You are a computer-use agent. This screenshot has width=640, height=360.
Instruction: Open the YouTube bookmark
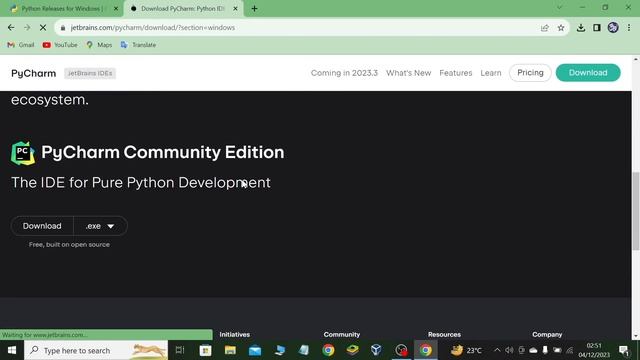coord(60,45)
